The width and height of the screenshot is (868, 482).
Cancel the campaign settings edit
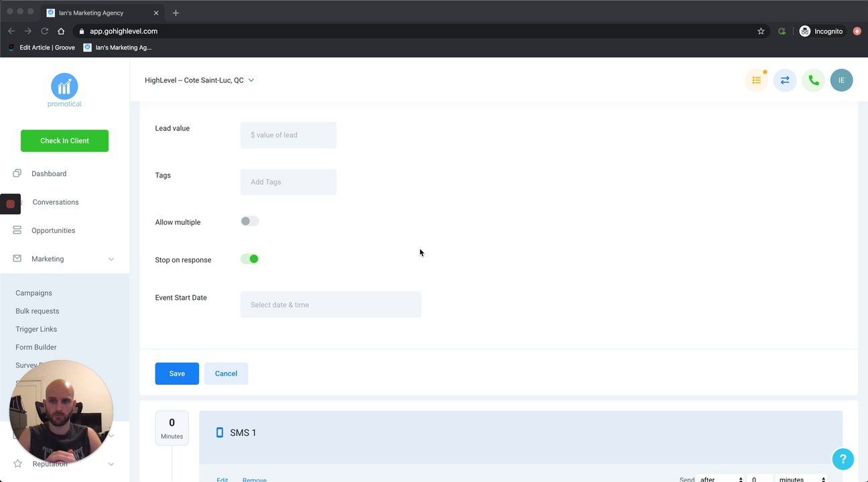point(226,374)
